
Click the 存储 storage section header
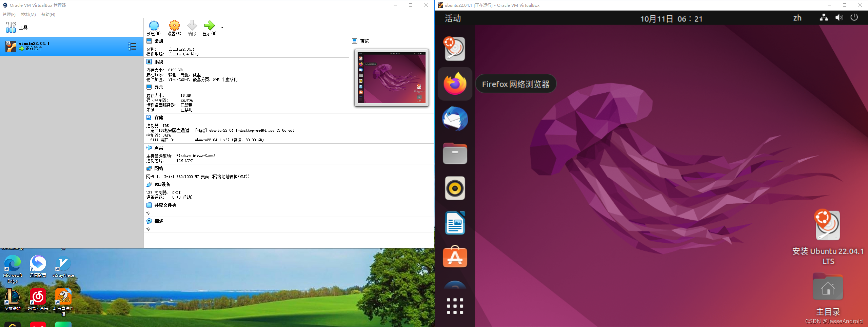point(159,117)
